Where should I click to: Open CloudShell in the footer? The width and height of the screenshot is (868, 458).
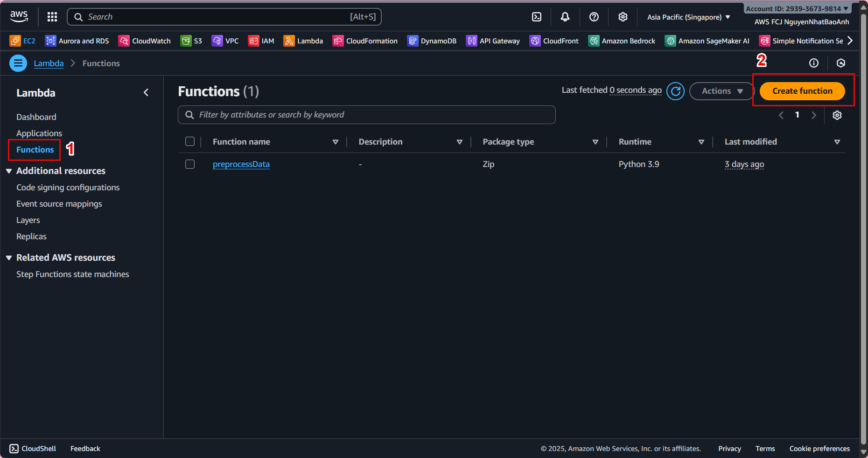click(33, 449)
